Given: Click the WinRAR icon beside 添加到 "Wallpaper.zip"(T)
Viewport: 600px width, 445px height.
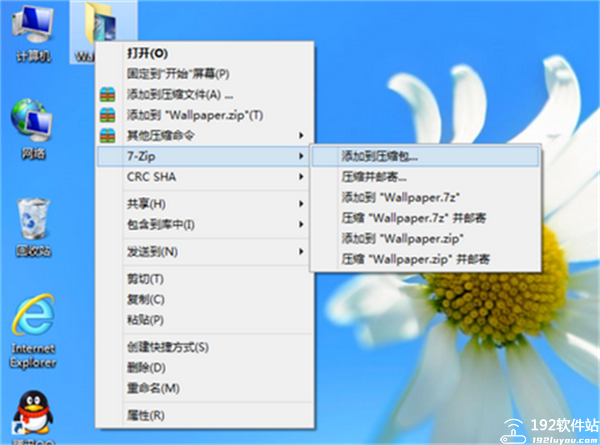Looking at the screenshot, I should (x=108, y=115).
